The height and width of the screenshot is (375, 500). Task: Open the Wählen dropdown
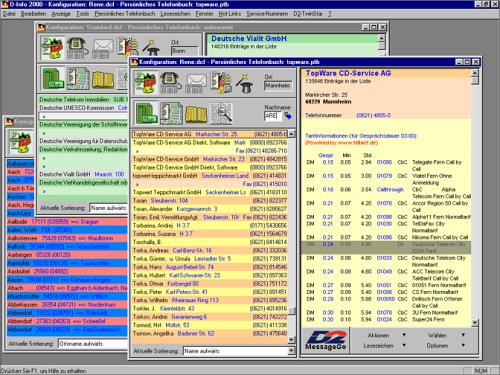point(446,335)
